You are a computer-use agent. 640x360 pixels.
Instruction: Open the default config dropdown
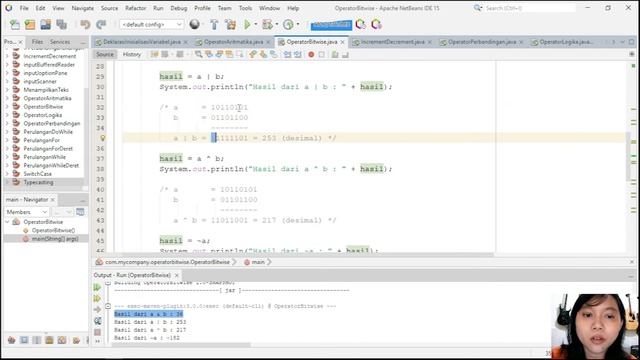click(151, 24)
